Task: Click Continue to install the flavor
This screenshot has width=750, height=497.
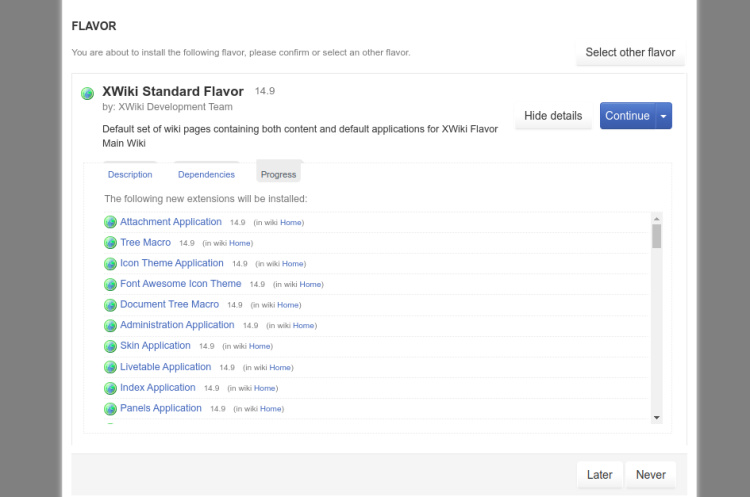Action: point(627,116)
